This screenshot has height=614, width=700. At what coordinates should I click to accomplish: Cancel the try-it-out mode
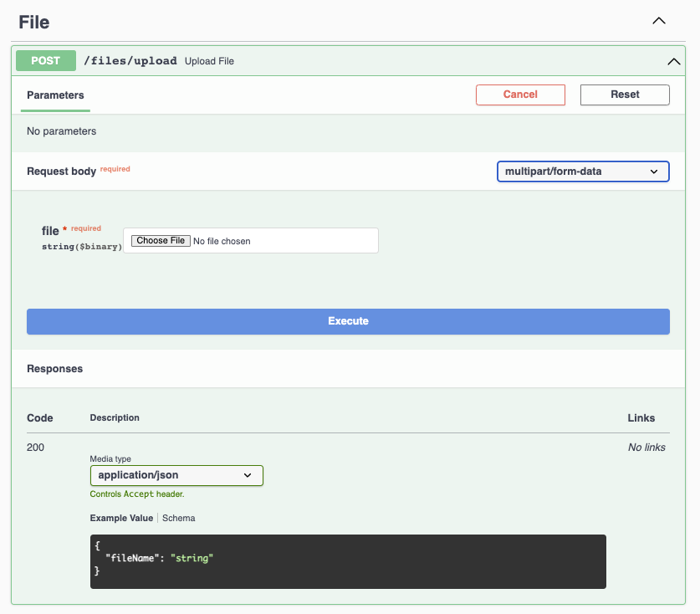[520, 95]
